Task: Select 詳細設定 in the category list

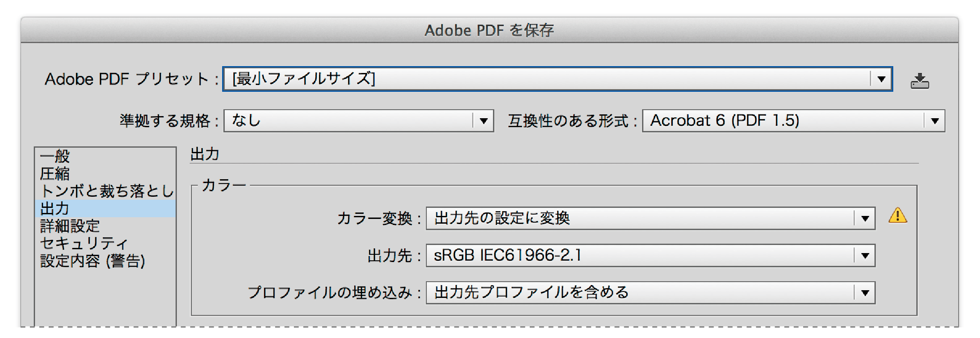Action: point(105,226)
